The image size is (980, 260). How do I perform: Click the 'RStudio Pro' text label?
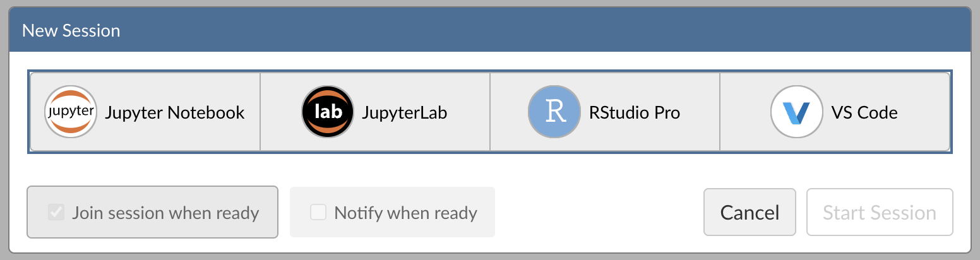634,113
